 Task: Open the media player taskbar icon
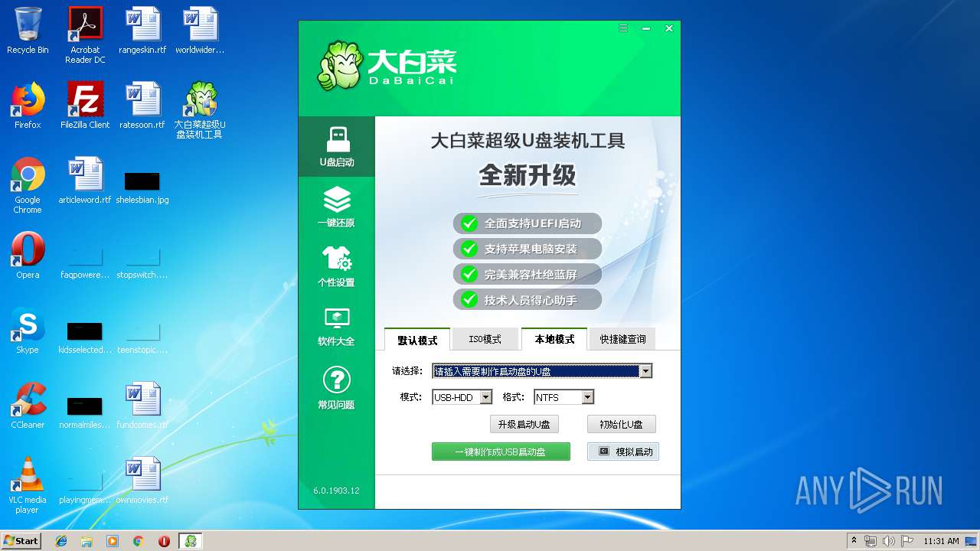click(113, 541)
